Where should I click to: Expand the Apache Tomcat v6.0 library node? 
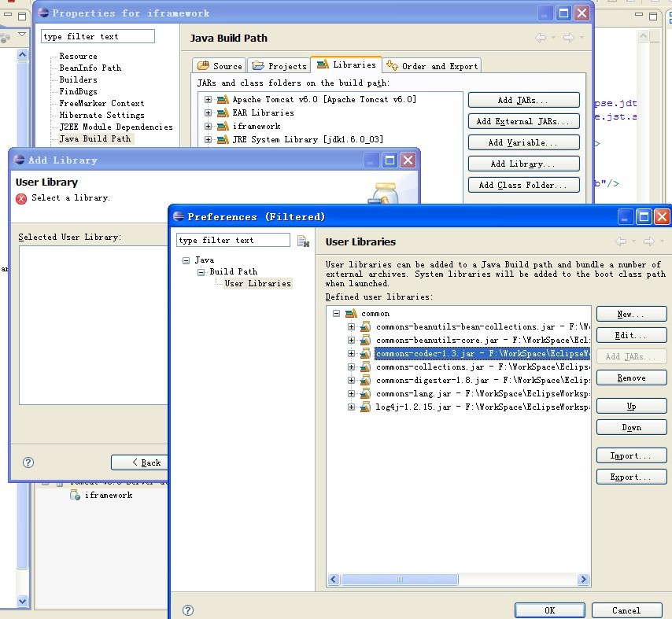point(209,100)
